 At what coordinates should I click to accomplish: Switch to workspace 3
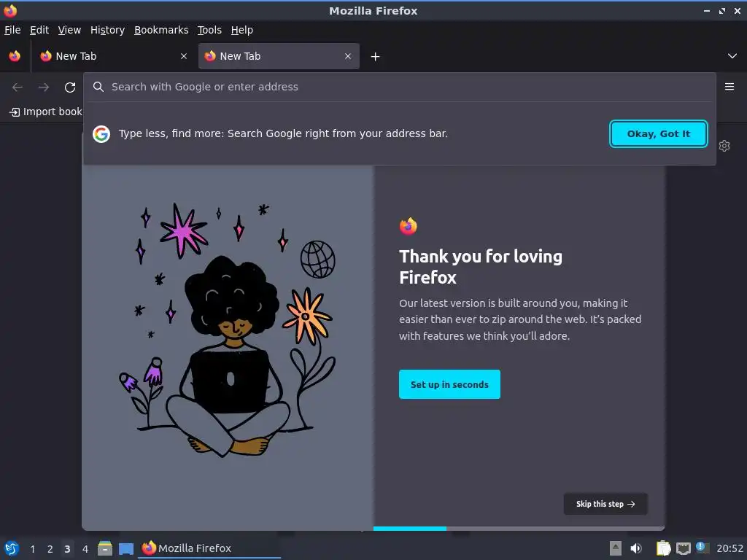[67, 549]
